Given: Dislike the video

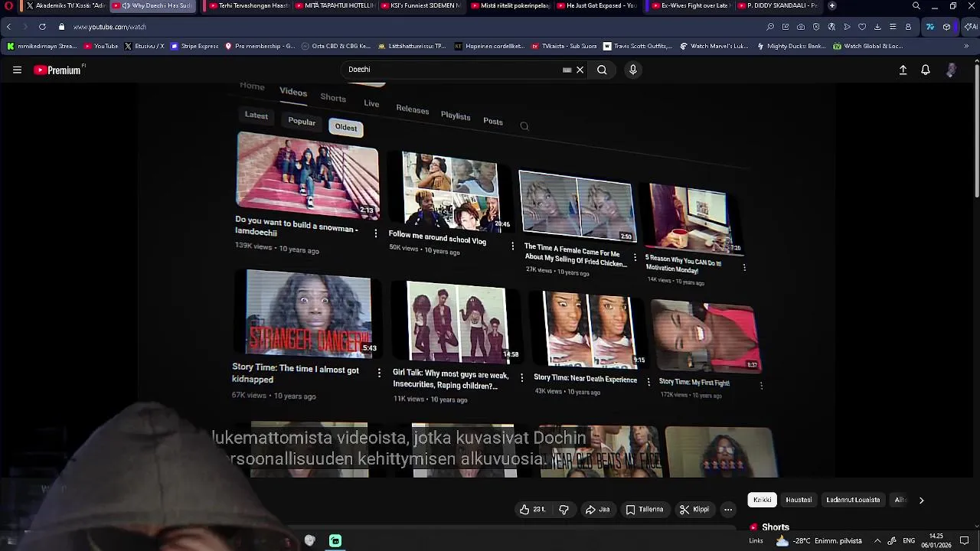Looking at the screenshot, I should pos(564,510).
